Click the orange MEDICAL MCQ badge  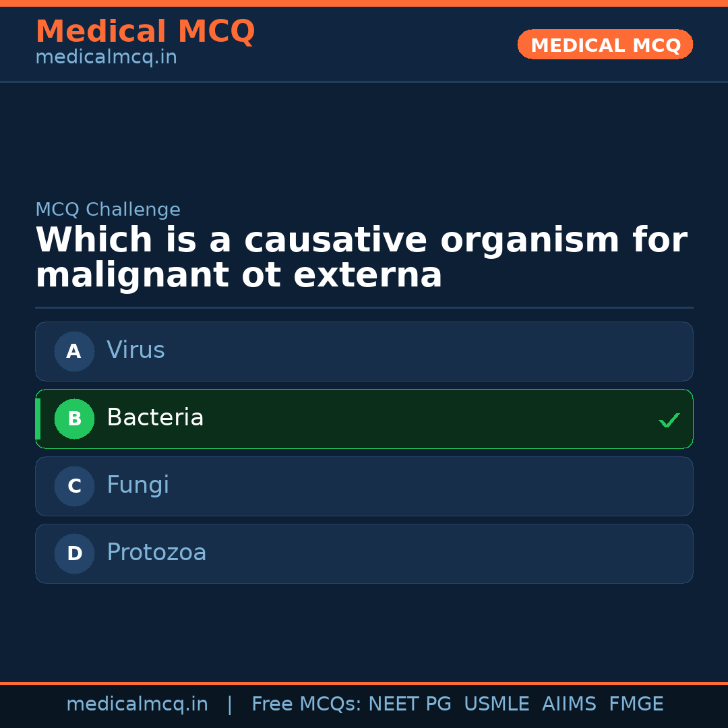pos(605,44)
